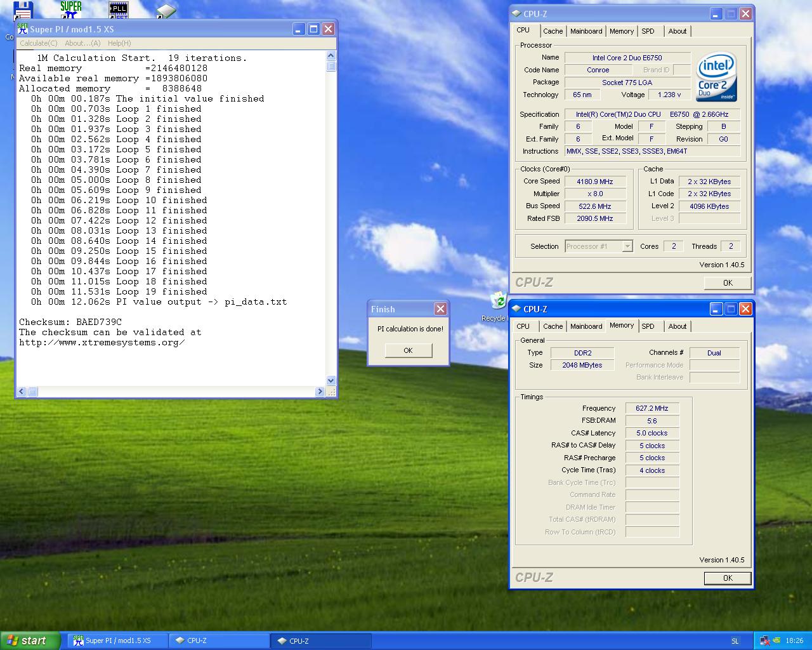Click the Super PI horizontal scrollbar right arrow
This screenshot has width=812, height=650.
[320, 392]
